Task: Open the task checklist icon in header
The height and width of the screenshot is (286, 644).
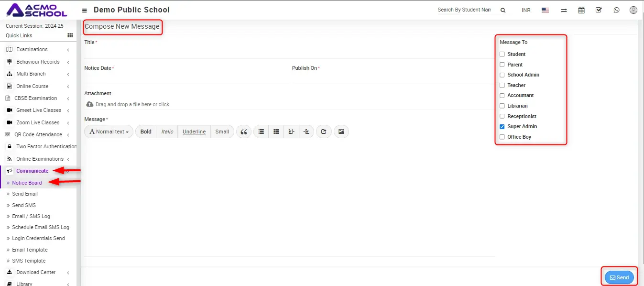Action: [599, 10]
